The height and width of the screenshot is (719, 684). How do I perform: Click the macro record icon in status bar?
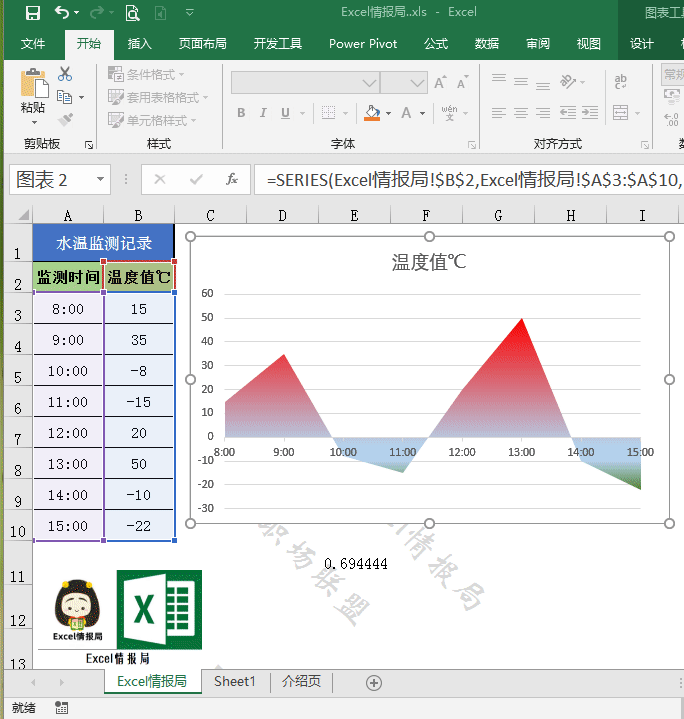coord(61,708)
